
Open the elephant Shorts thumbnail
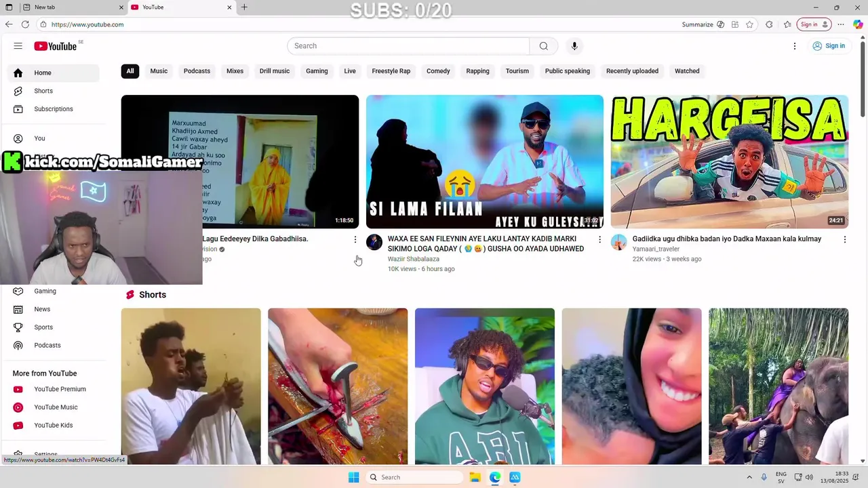[778, 386]
